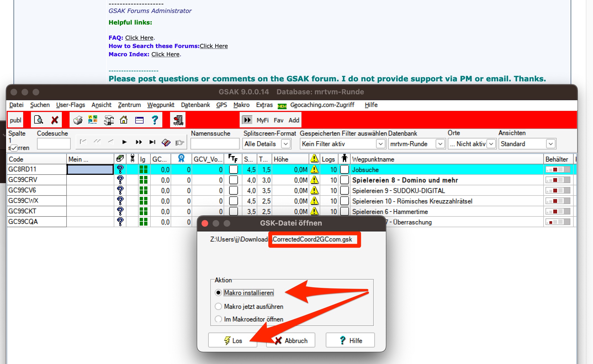Click the fast-forward page navigation arrow

[139, 142]
